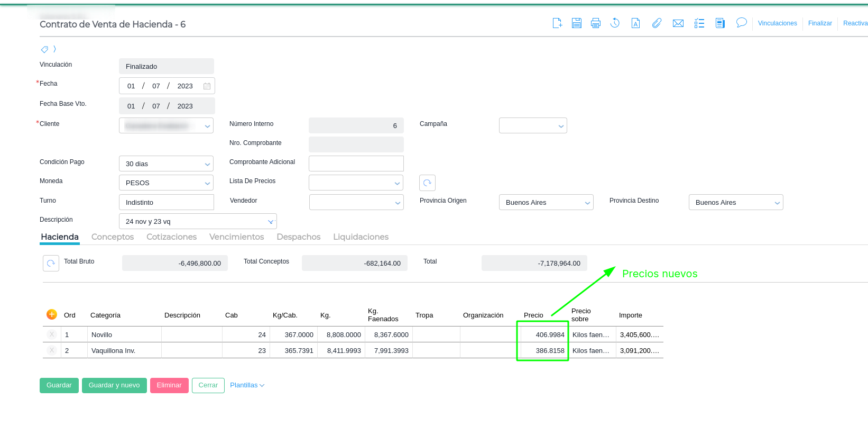Click the paperclip attachment icon
Viewport: 868px width, 426px height.
coord(657,23)
